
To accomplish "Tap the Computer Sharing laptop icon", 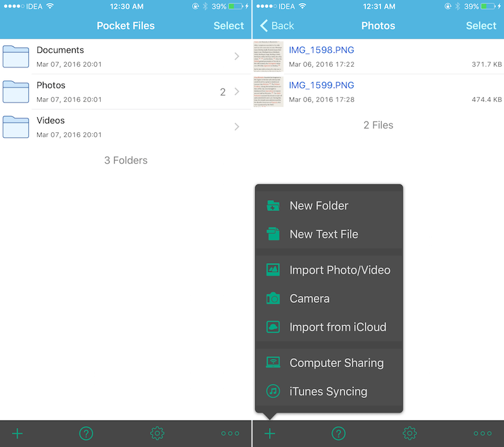I will [273, 363].
